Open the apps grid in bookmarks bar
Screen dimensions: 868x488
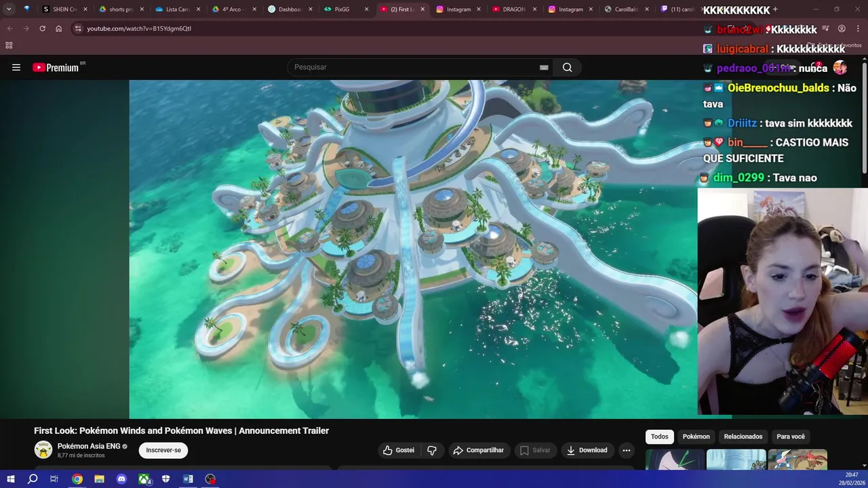click(x=9, y=45)
